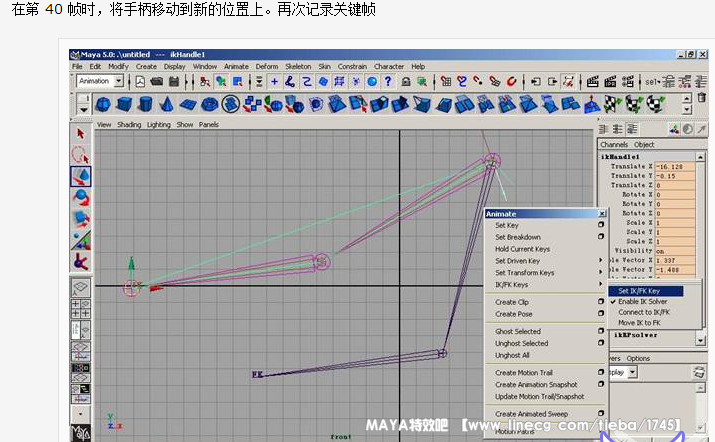Expand IK/FK Keys submenu arrow
This screenshot has width=715, height=442.
click(x=601, y=284)
